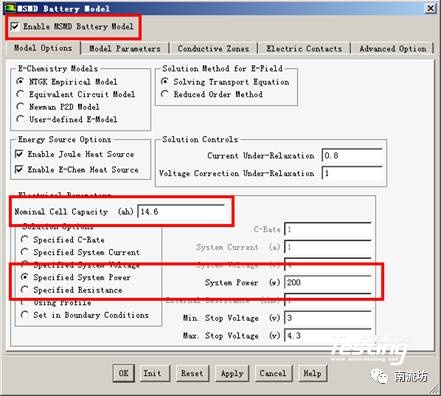Toggle Enable MSMD Battery Model checkbox
The image size is (441, 396).
(15, 26)
